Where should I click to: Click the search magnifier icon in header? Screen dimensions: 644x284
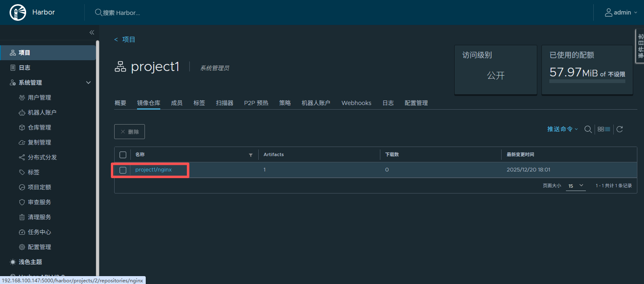pyautogui.click(x=98, y=12)
